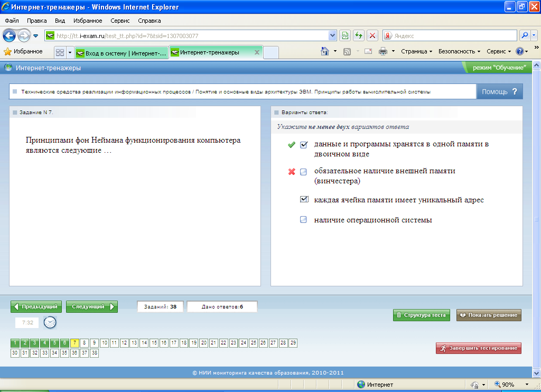
Task: Open a new blank tab
Action: (x=271, y=53)
